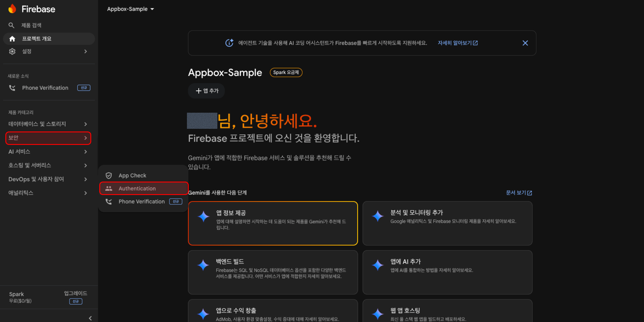This screenshot has height=322, width=644.
Task: Select Phone Verification in the security flyout
Action: [x=144, y=202]
